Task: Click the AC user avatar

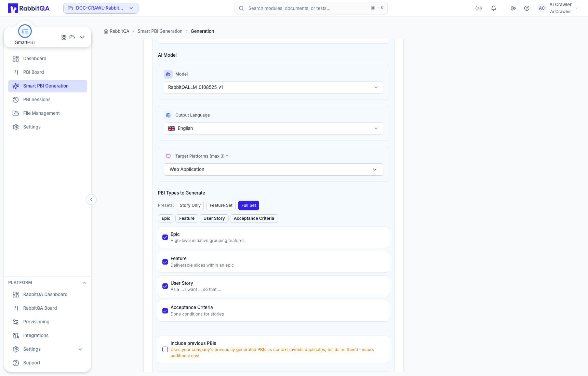Action: (542, 8)
